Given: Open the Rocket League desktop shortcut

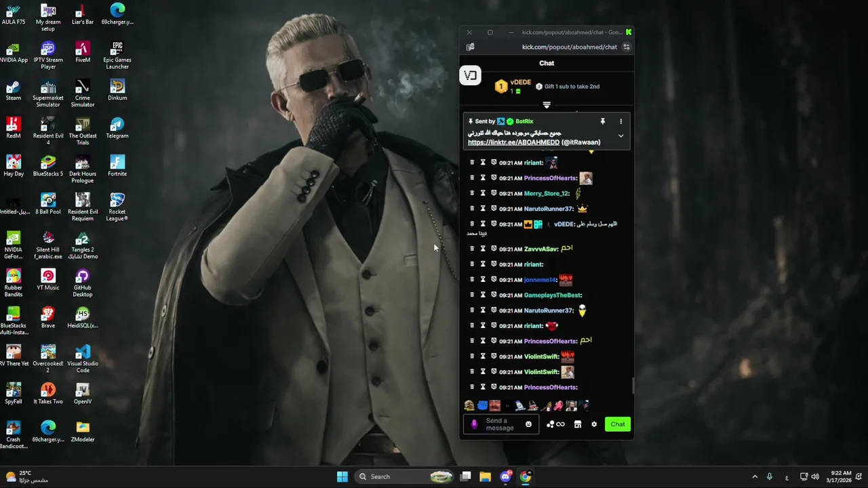Looking at the screenshot, I should pyautogui.click(x=117, y=207).
